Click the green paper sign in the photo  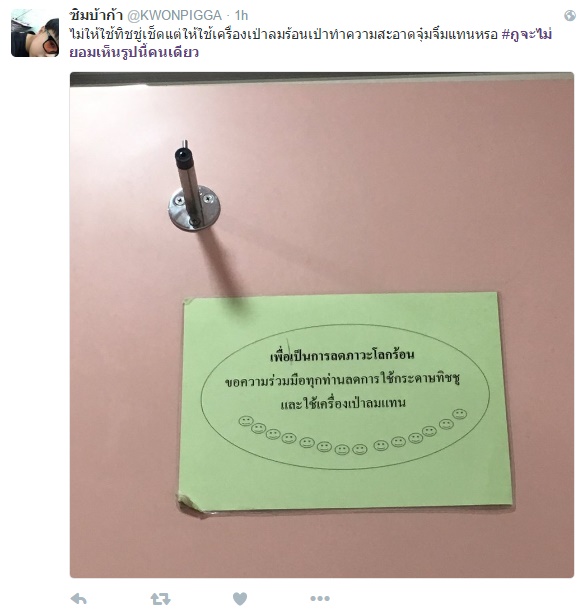(345, 402)
